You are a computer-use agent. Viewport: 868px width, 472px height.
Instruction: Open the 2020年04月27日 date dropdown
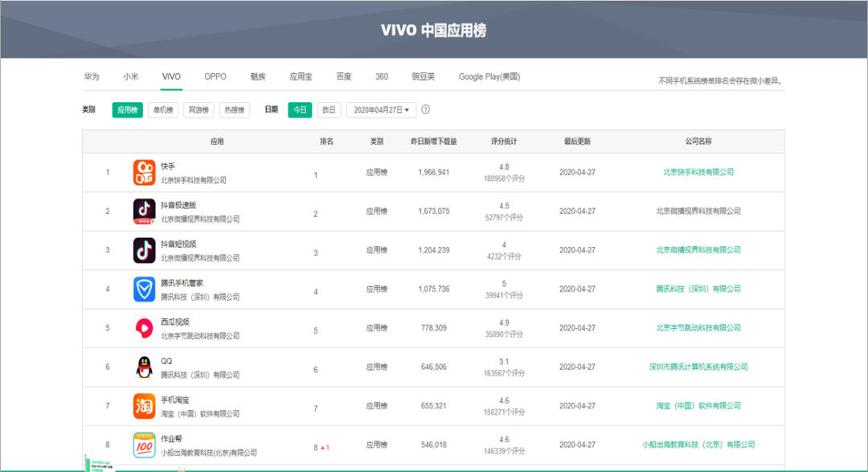coord(381,109)
